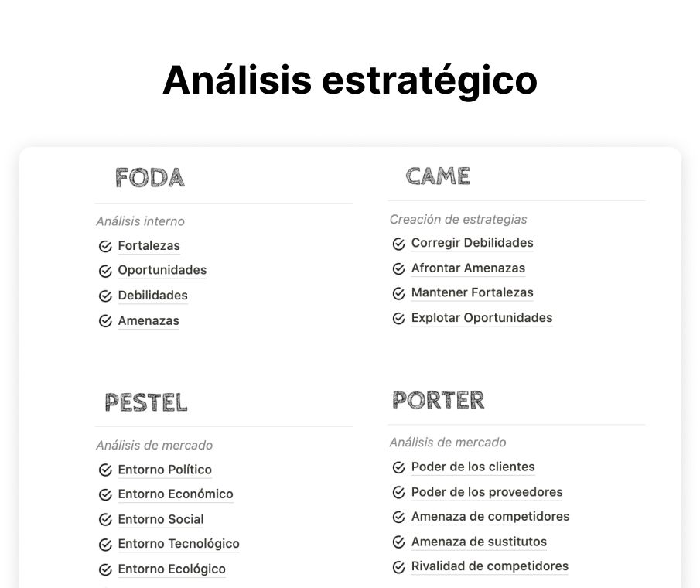Open Explotar Oportunidades link
The image size is (700, 588).
481,318
